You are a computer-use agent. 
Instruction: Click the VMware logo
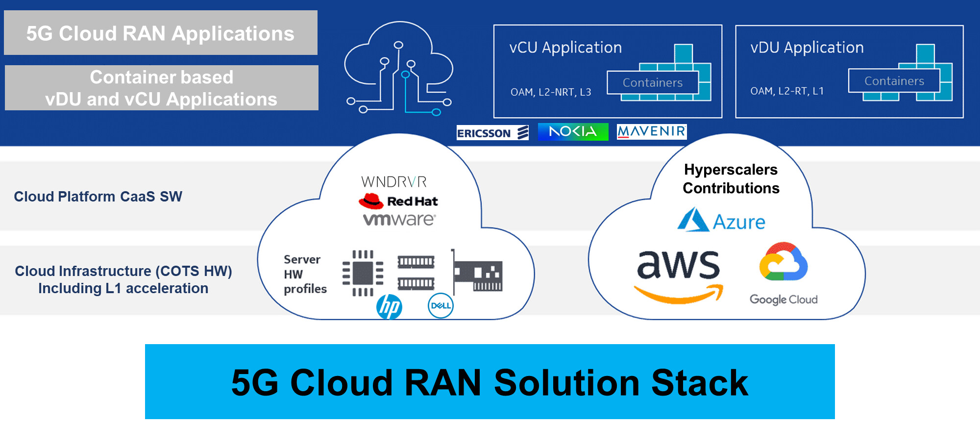[399, 219]
